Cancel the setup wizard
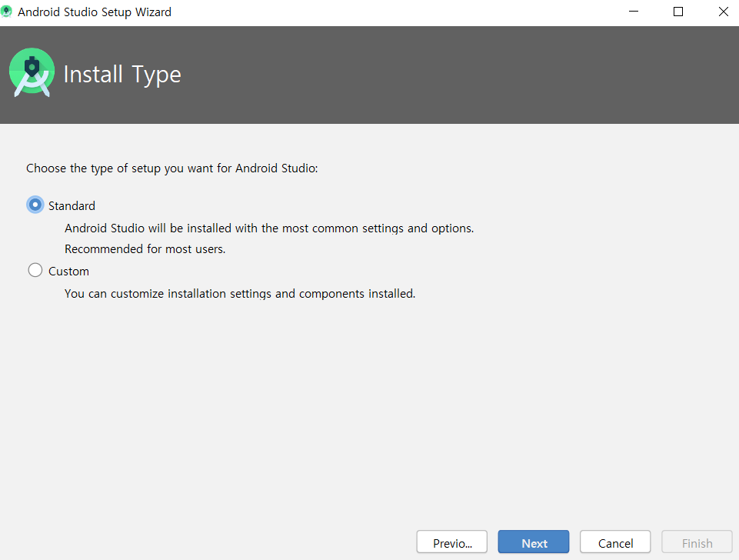 point(615,542)
